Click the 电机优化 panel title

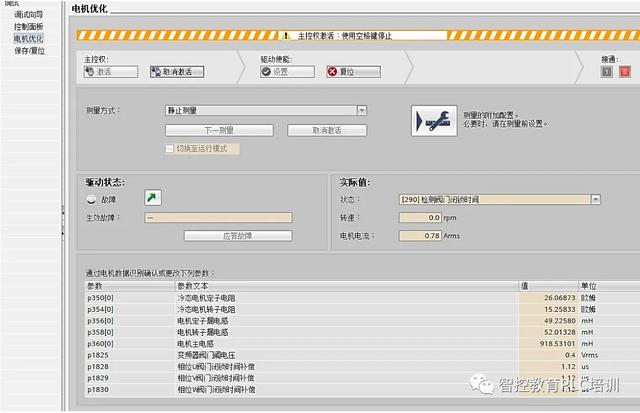click(x=89, y=9)
